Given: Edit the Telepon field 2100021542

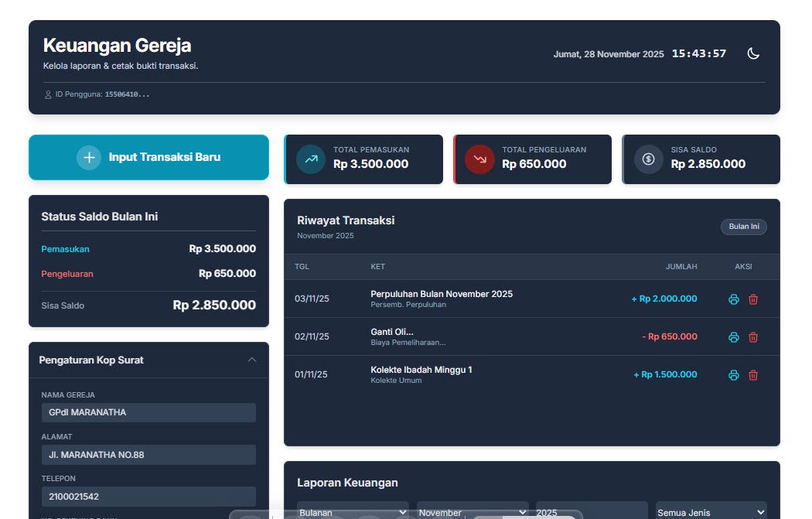Looking at the screenshot, I should click(x=148, y=497).
